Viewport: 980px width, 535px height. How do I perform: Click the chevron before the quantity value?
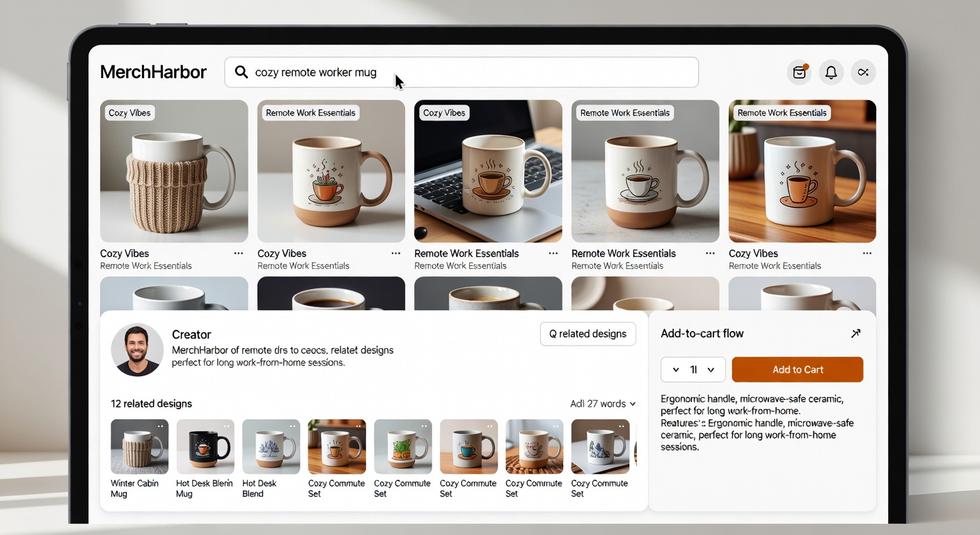[x=676, y=370]
